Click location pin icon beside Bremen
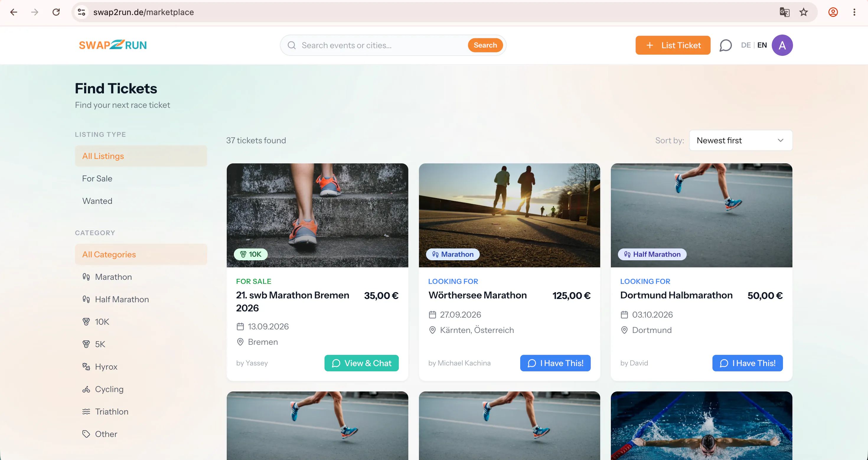 point(240,342)
